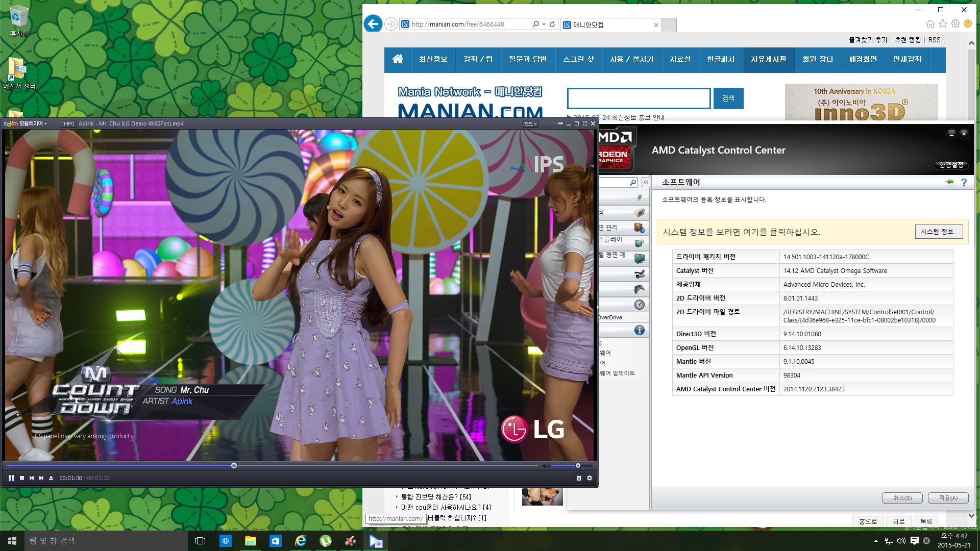This screenshot has width=980, height=551.
Task: Show hidden system tray icons arrow
Action: click(x=876, y=541)
